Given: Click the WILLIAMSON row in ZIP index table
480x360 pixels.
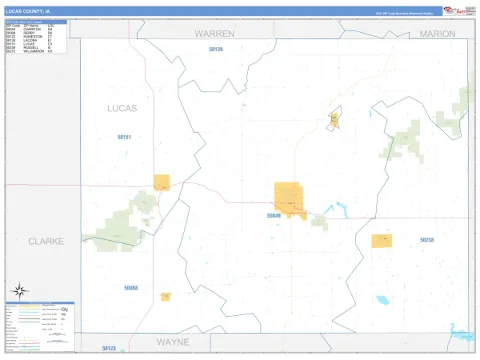Looking at the screenshot, I should (x=29, y=51).
